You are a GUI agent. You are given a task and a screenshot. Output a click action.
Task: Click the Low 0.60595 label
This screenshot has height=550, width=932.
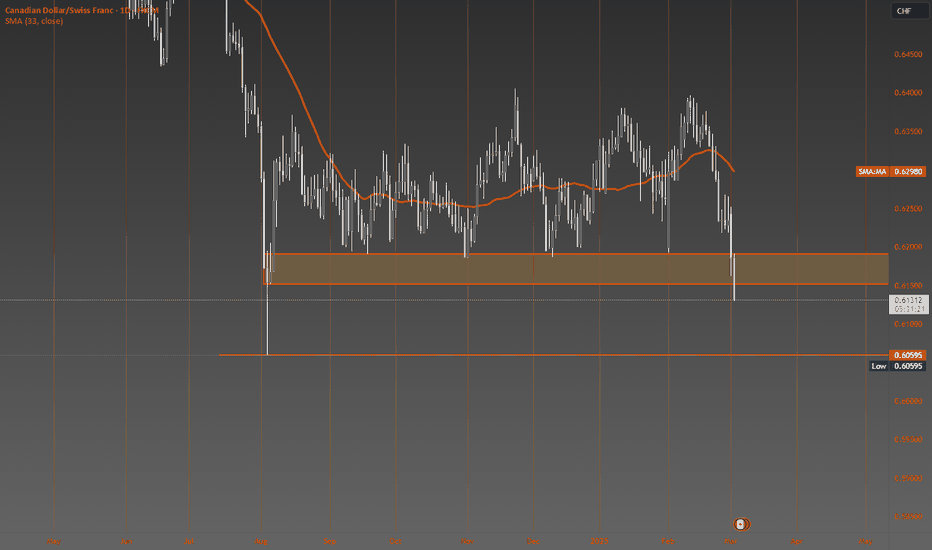click(898, 366)
